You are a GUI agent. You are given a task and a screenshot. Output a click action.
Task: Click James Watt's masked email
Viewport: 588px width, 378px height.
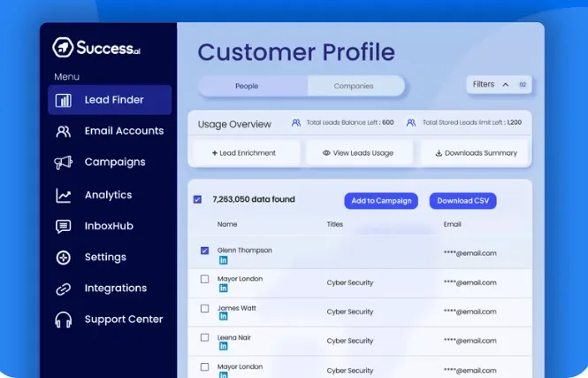(470, 312)
